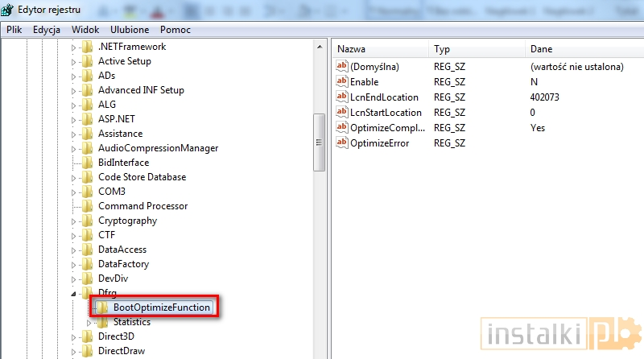
Task: Expand the AudioCompressionManager key
Action: [73, 149]
